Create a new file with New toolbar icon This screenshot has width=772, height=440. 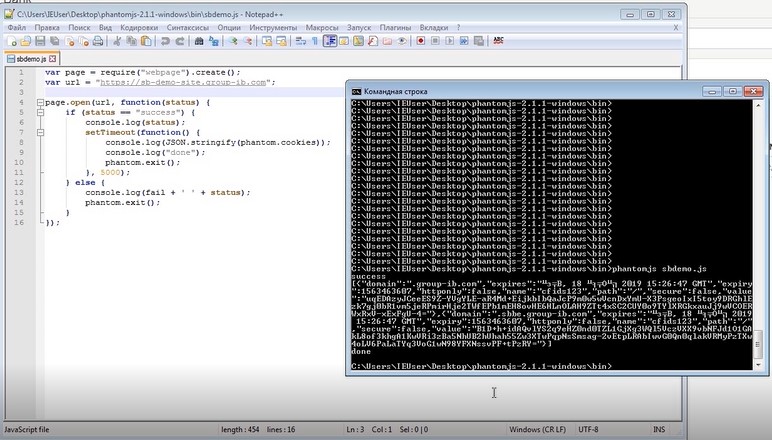pyautogui.click(x=11, y=41)
